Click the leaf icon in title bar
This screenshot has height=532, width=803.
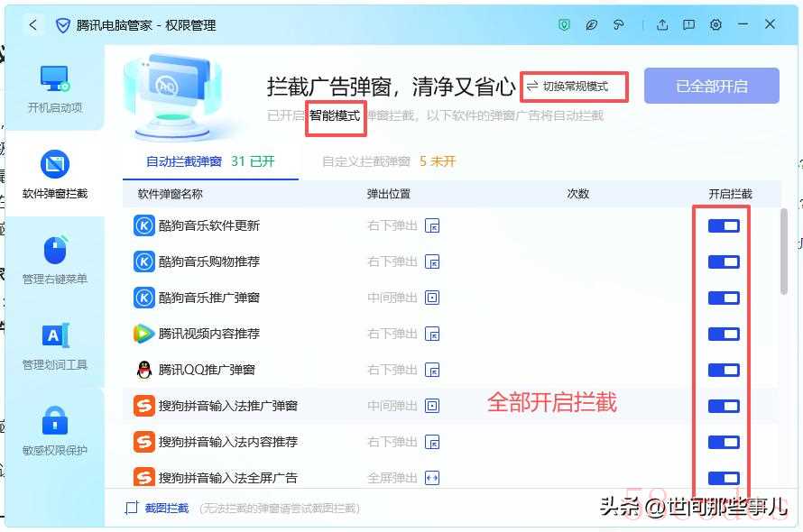(x=592, y=24)
